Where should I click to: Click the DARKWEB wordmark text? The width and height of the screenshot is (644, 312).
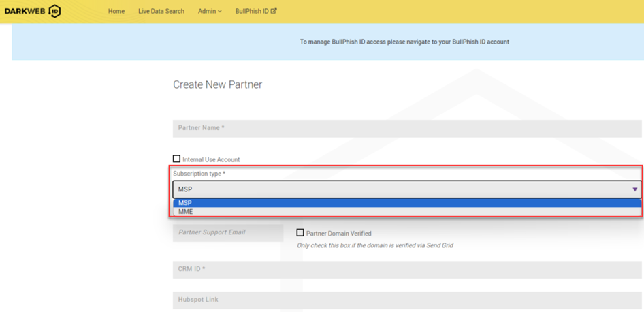[x=25, y=11]
